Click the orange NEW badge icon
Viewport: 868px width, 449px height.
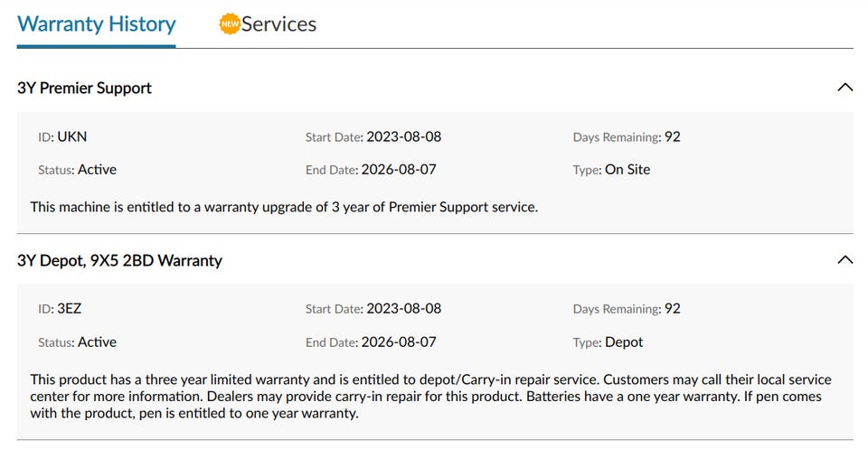[230, 23]
